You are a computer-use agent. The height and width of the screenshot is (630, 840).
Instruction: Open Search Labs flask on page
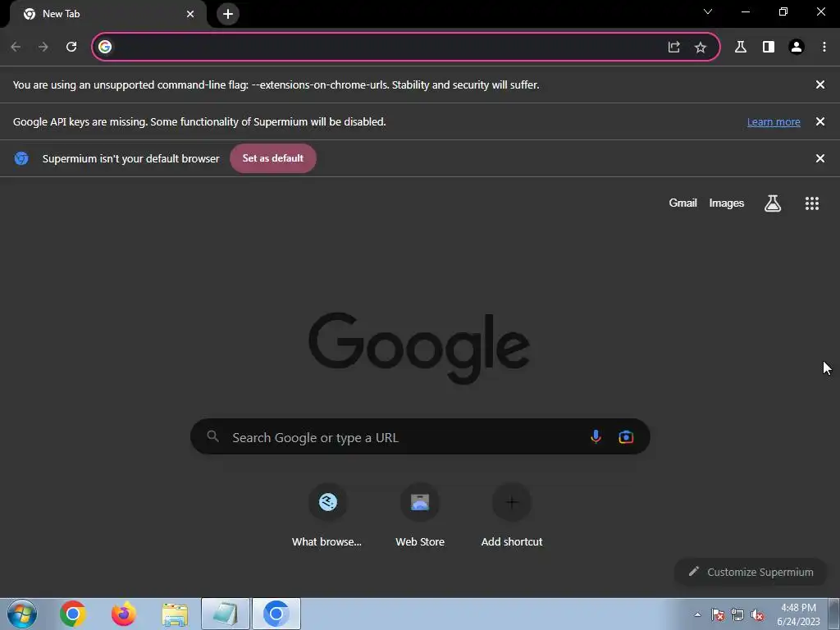(x=772, y=203)
